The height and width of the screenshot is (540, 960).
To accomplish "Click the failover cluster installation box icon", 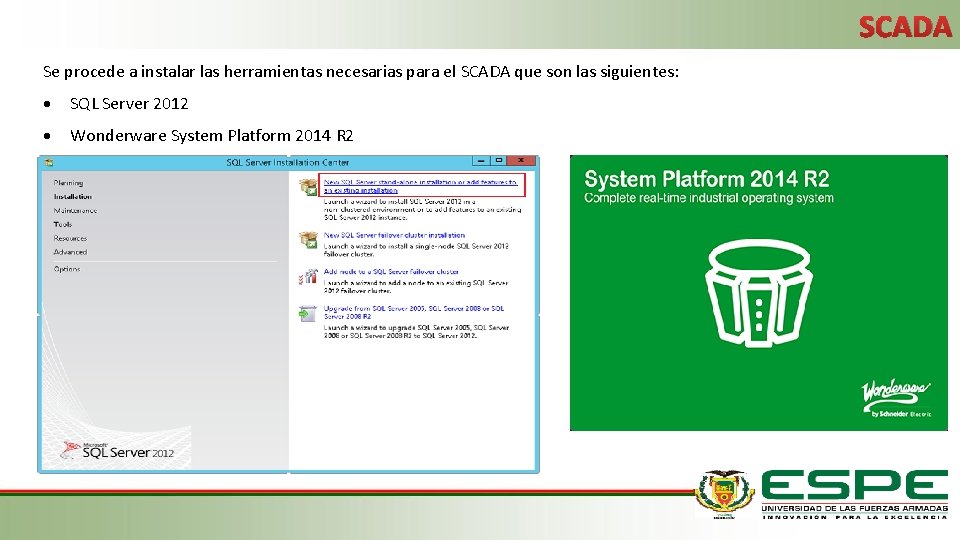I will (308, 239).
